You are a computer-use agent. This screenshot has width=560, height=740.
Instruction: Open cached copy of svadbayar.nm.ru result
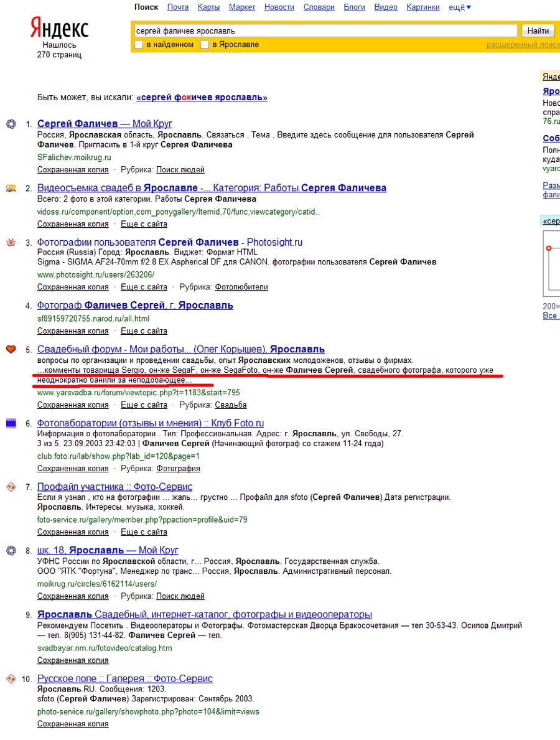pyautogui.click(x=73, y=660)
